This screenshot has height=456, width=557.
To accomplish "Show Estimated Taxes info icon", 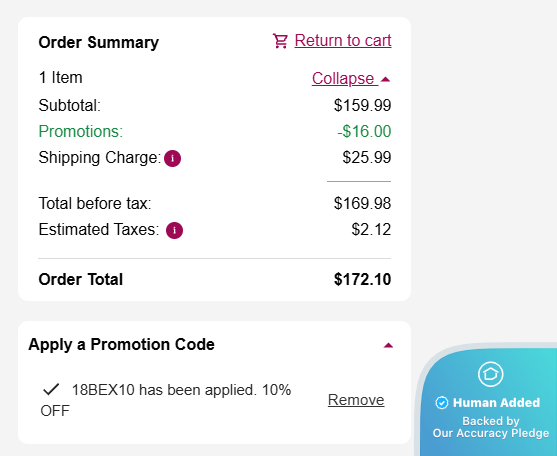I will click(174, 230).
